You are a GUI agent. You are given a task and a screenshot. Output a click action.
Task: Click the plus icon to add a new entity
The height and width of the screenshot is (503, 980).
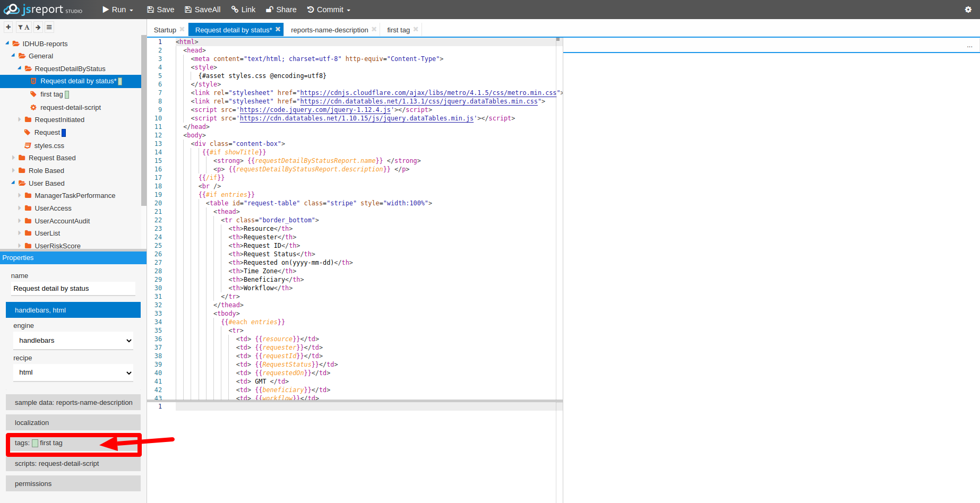point(8,27)
